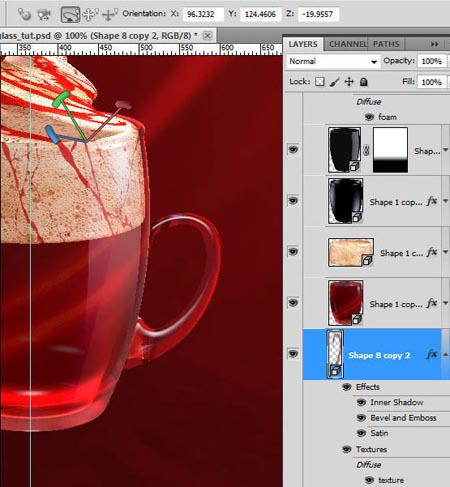Toggle Bevel and Emboss effect visibility
Screen dimensions: 450x487
coord(361,418)
